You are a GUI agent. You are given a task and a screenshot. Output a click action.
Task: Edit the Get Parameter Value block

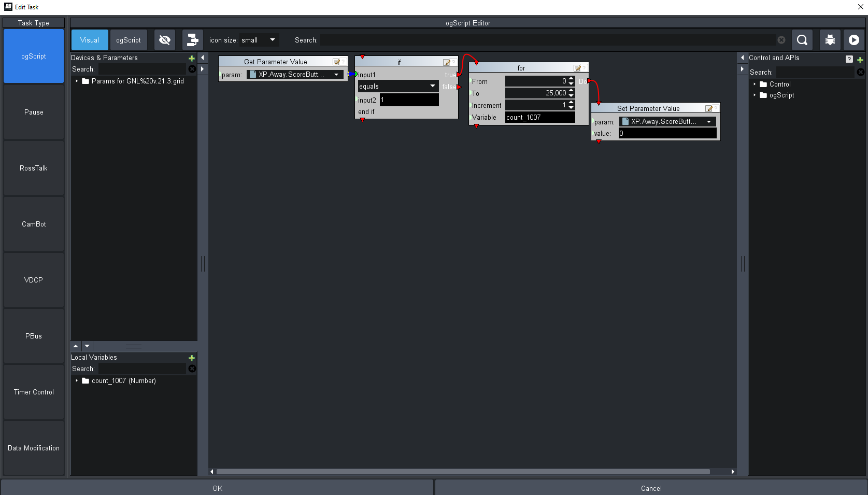click(x=336, y=62)
